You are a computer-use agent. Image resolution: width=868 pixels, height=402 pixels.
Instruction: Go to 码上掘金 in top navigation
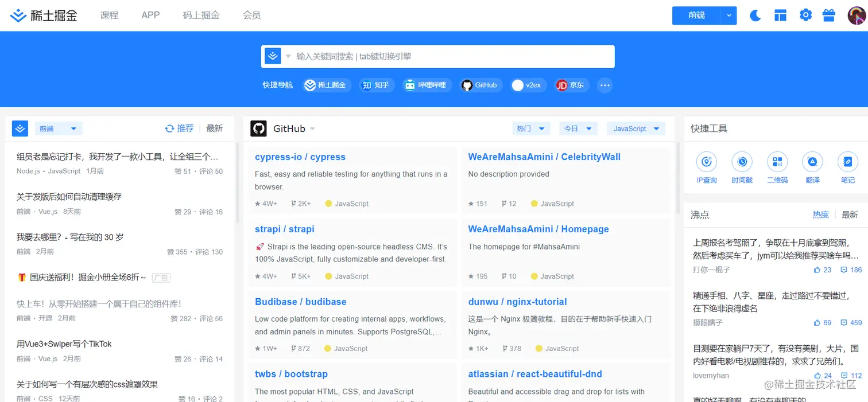(201, 15)
